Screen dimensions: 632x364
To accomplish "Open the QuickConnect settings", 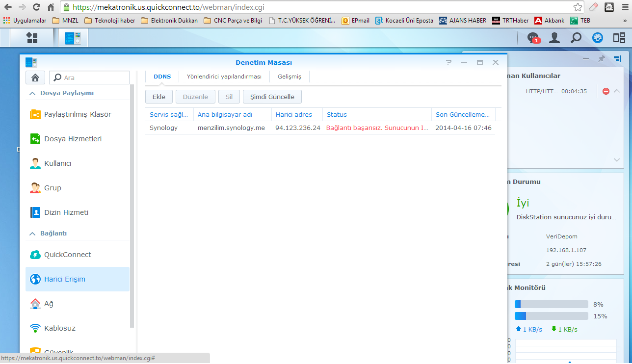I will [67, 255].
